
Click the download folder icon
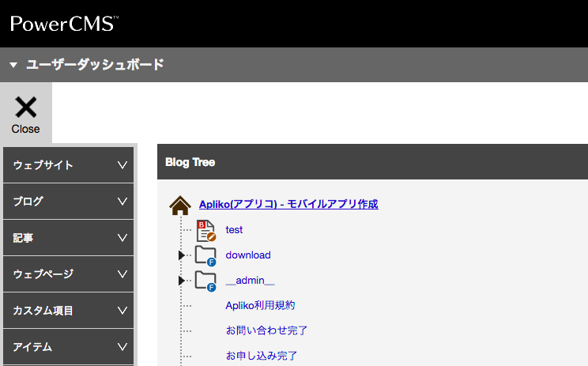click(205, 256)
